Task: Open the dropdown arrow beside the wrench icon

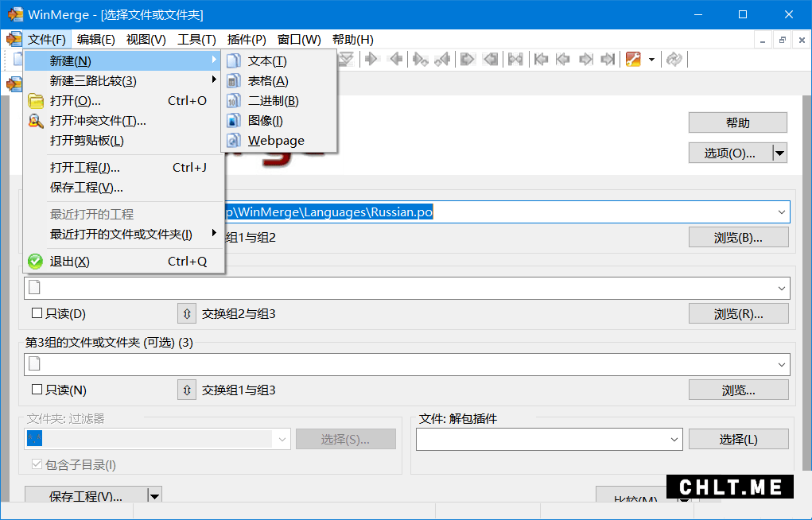Action: (x=651, y=60)
